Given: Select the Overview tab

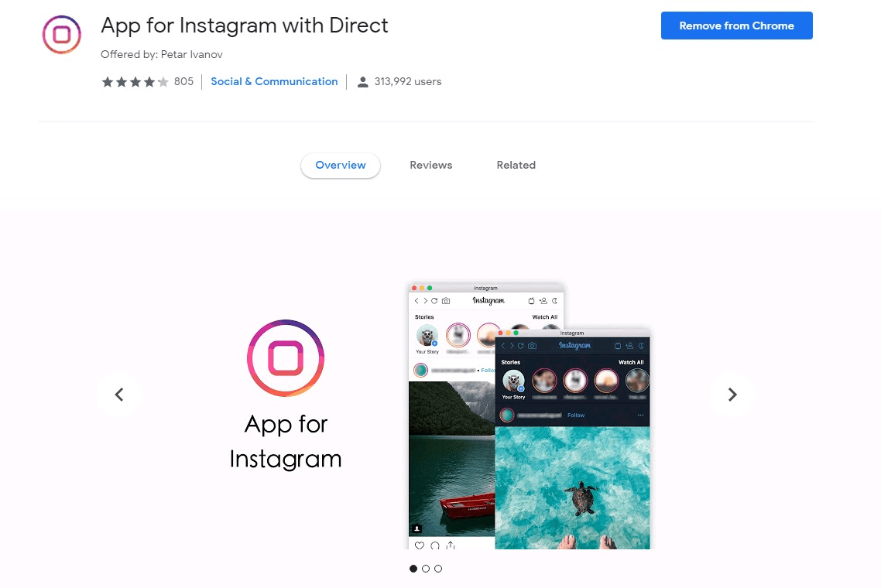Looking at the screenshot, I should pos(341,165).
